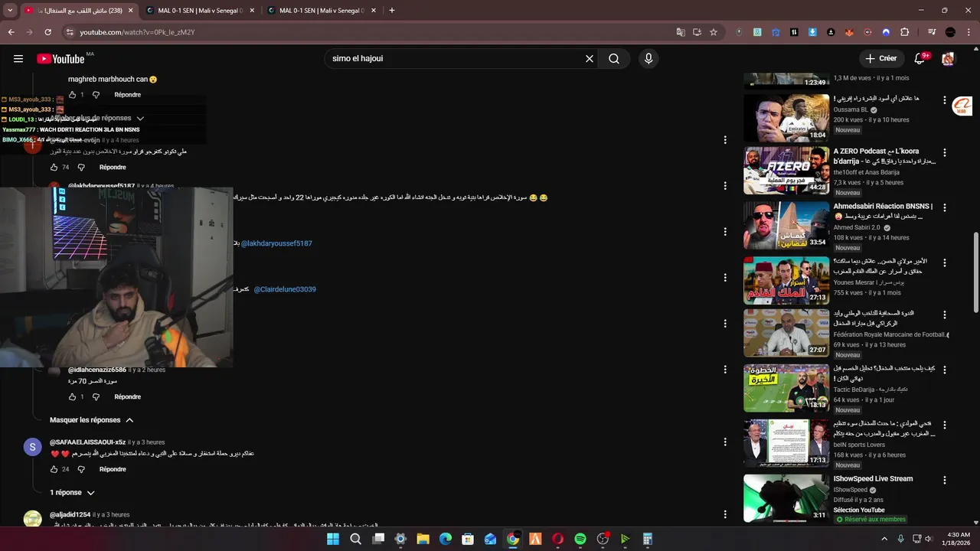This screenshot has height=551, width=980.
Task: Open menu for Fédération Royale Marocaine video
Action: (x=945, y=315)
